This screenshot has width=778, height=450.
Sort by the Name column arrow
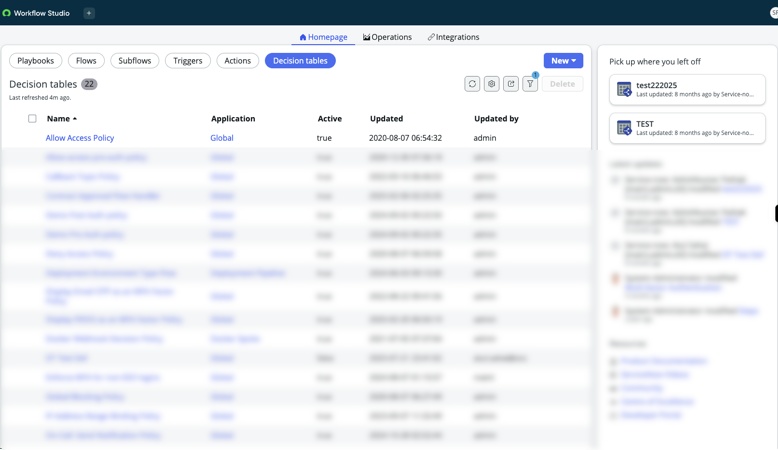(75, 119)
